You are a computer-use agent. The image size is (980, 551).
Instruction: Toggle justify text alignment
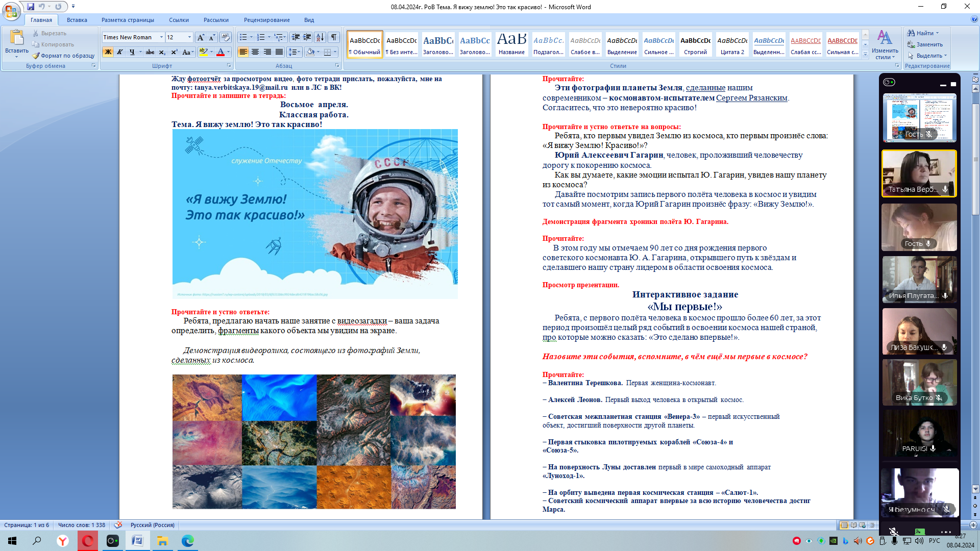(x=279, y=52)
